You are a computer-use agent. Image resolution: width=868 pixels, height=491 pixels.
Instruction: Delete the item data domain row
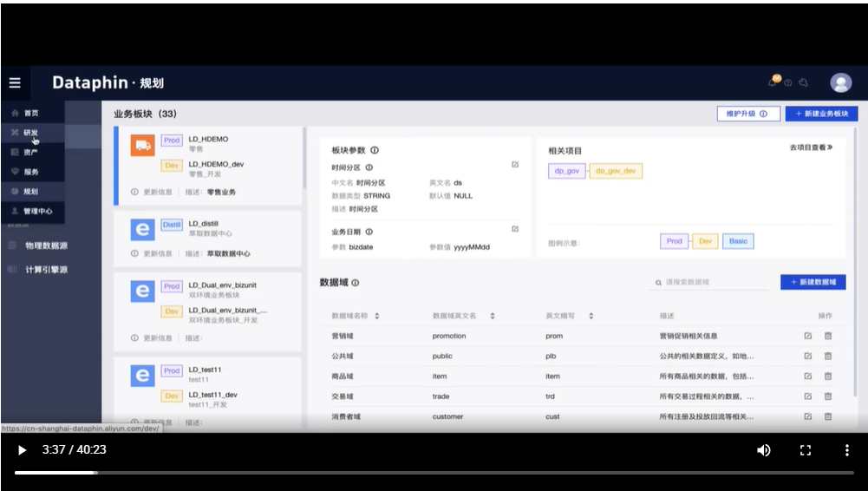point(828,376)
